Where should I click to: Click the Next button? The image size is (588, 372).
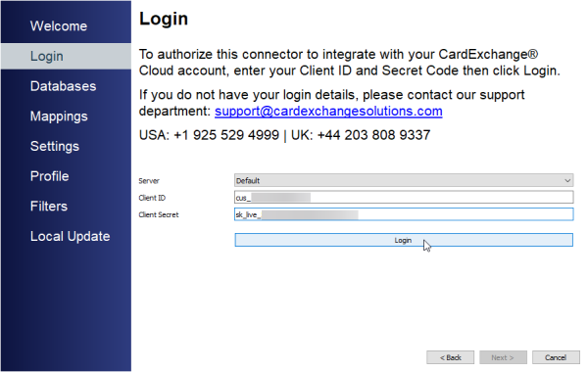[x=503, y=357]
